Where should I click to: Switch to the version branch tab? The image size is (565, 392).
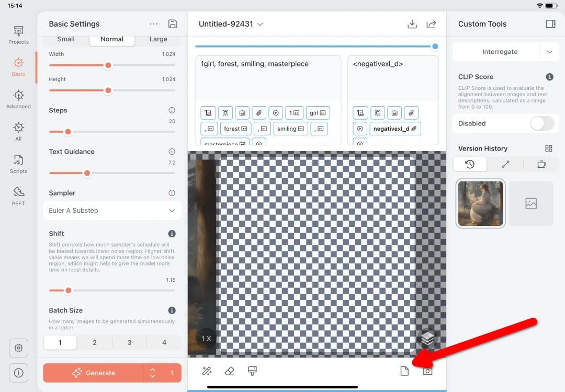point(505,165)
